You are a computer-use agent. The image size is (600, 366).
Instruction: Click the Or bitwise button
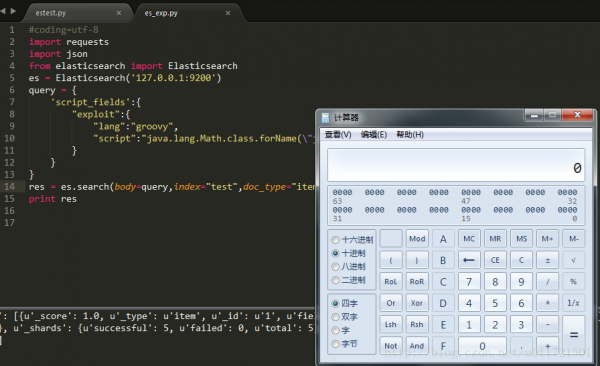pos(391,303)
